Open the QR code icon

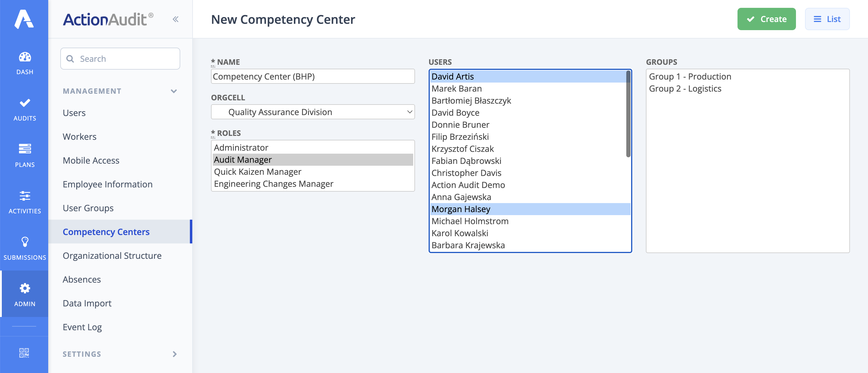[x=24, y=353]
